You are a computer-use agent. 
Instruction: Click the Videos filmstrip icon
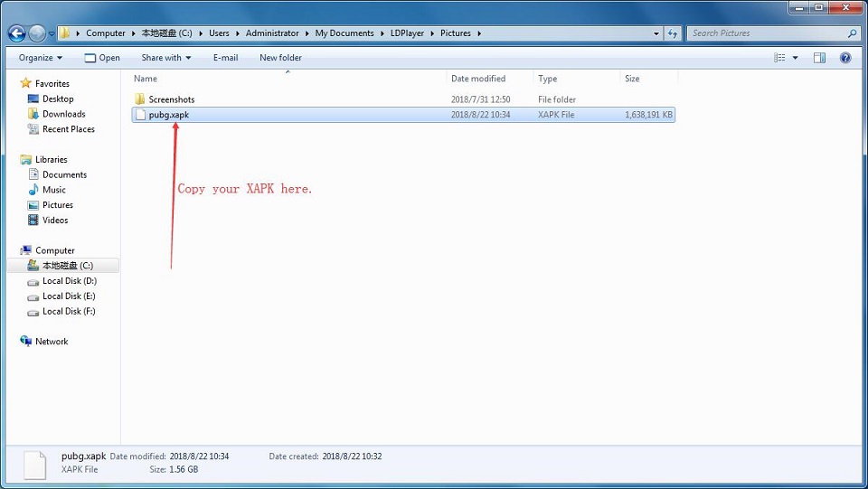click(33, 221)
